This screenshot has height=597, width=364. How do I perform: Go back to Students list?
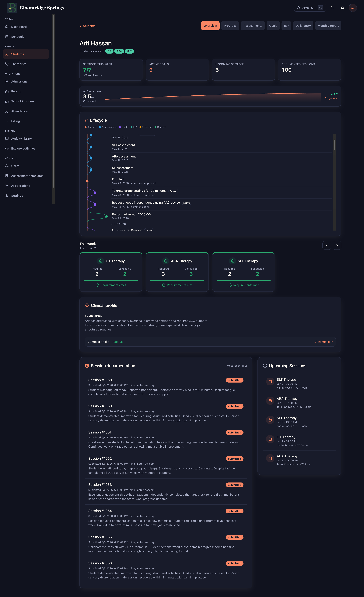click(x=87, y=26)
